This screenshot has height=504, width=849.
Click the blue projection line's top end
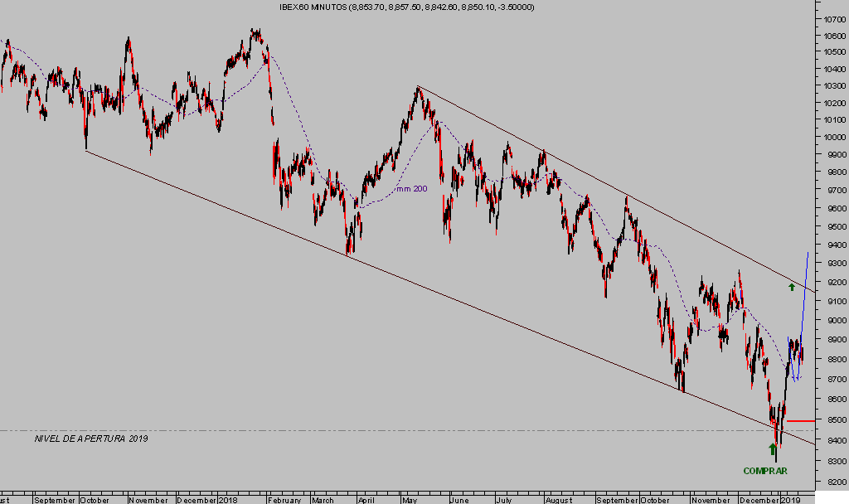808,251
